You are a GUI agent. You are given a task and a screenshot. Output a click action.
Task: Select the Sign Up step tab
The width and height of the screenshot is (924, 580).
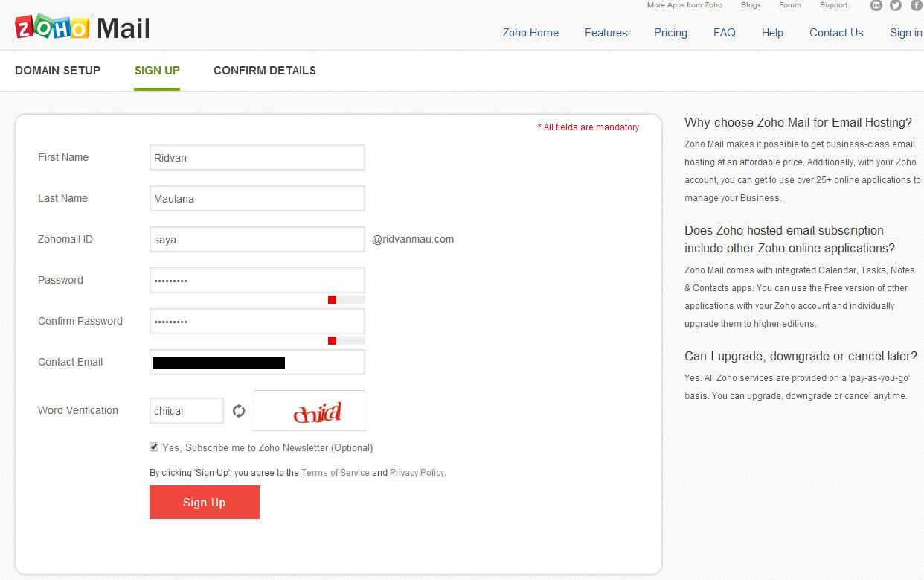pyautogui.click(x=157, y=71)
